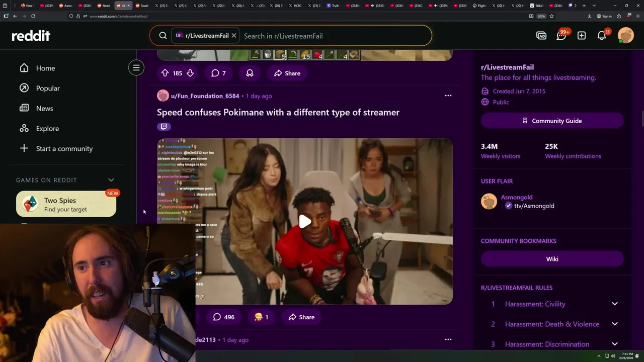Open the browser extensions icon
This screenshot has height=362, width=644.
pyautogui.click(x=619, y=16)
